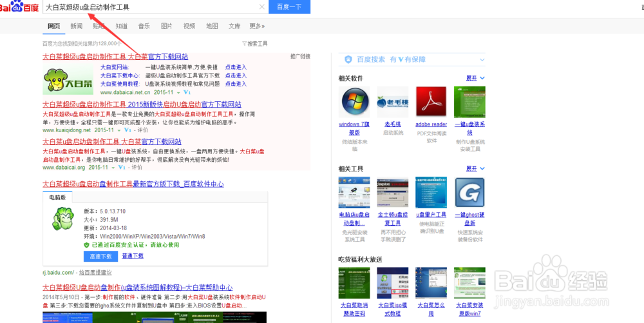Click 普通下载 link
Viewport: 644px width, 323px height.
(x=133, y=256)
